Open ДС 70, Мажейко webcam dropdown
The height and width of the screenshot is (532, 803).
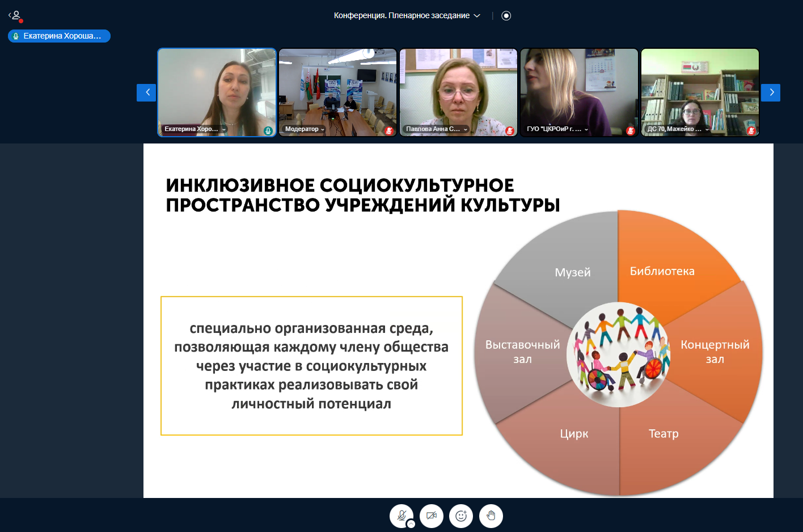click(678, 129)
